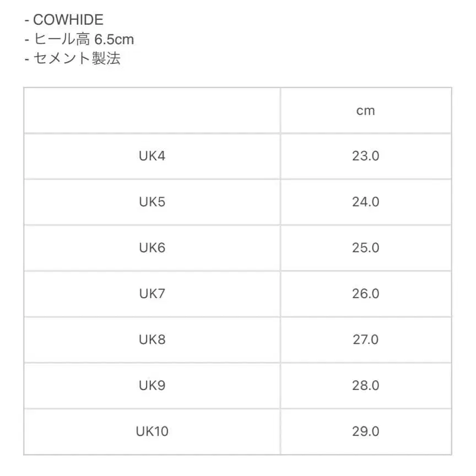Click the empty top-left header cell

[152, 111]
